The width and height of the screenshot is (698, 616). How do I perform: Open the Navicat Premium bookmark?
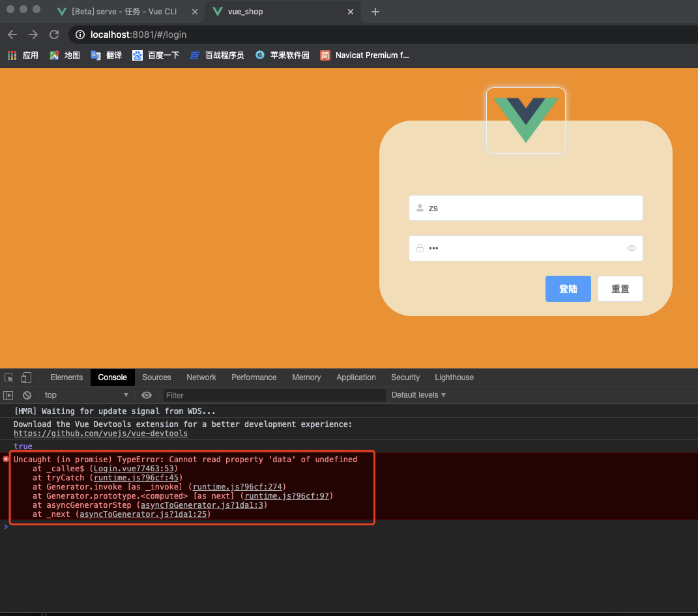point(364,55)
